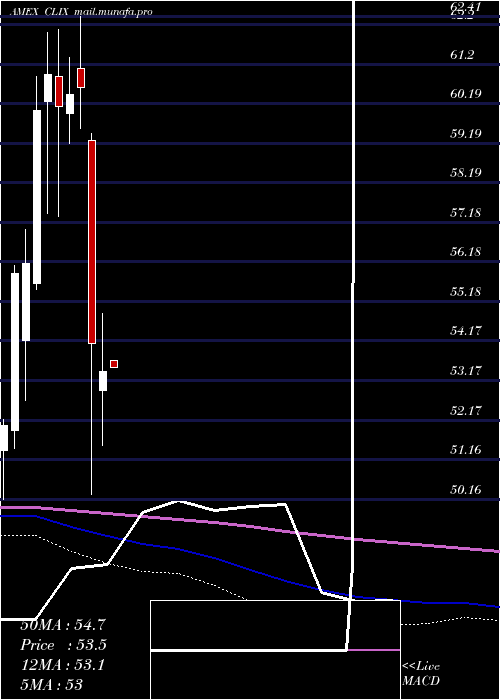Image resolution: width=500 pixels, height=700 pixels.
Task: Click the 61.2 price axis label
Action: click(462, 55)
